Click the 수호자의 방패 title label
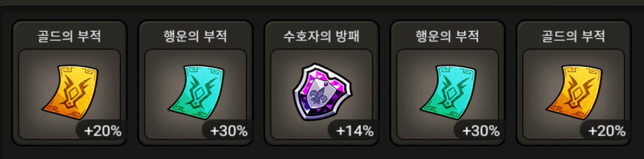Image resolution: width=644 pixels, height=159 pixels. (322, 36)
